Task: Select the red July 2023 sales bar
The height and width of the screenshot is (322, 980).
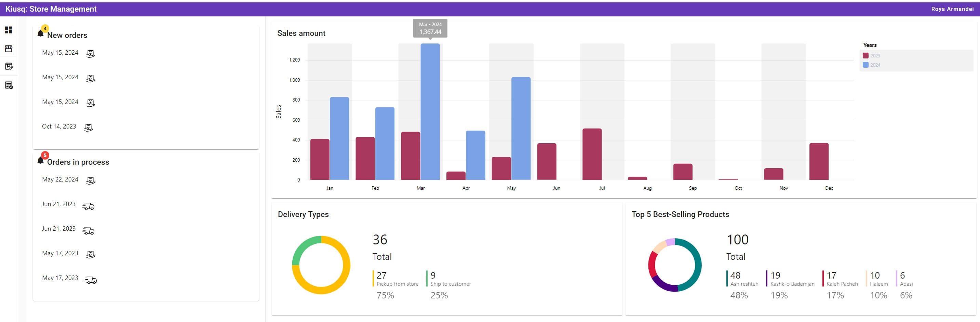Action: pos(592,154)
